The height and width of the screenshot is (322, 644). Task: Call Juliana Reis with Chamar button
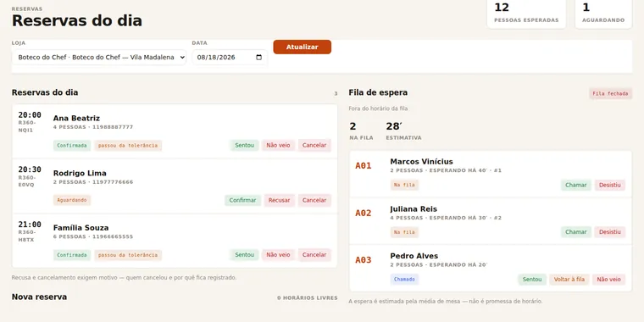pos(576,232)
